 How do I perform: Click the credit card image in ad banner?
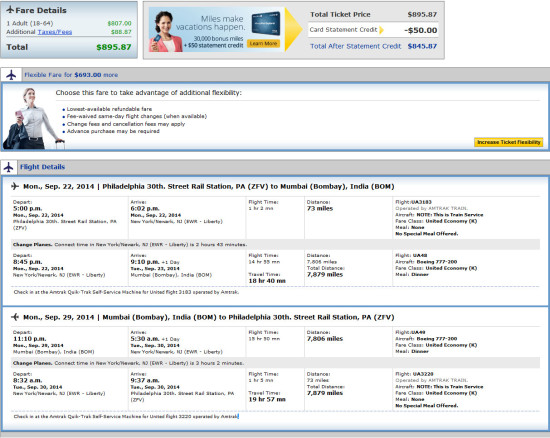(267, 23)
